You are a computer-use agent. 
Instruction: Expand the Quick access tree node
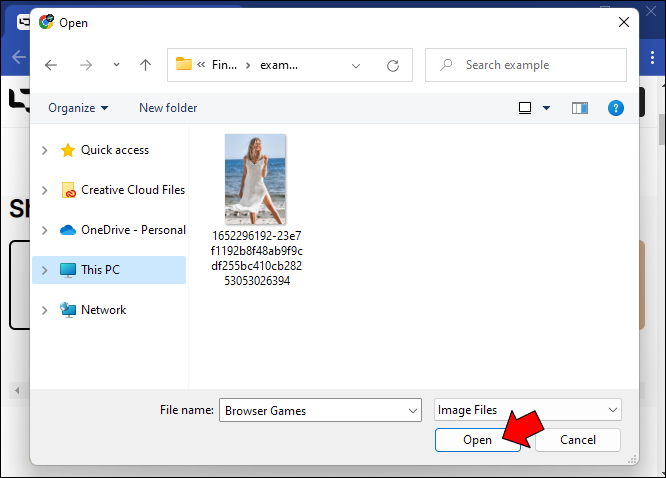pos(45,150)
